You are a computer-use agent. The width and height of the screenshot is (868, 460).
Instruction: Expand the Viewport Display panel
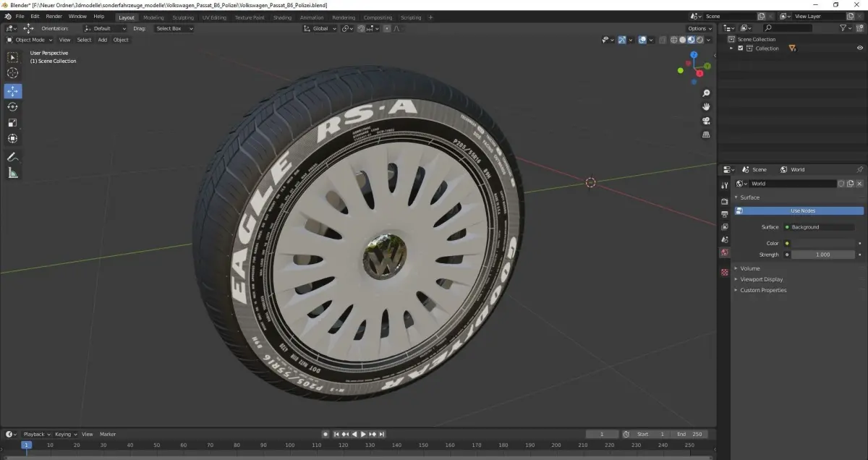tap(761, 279)
